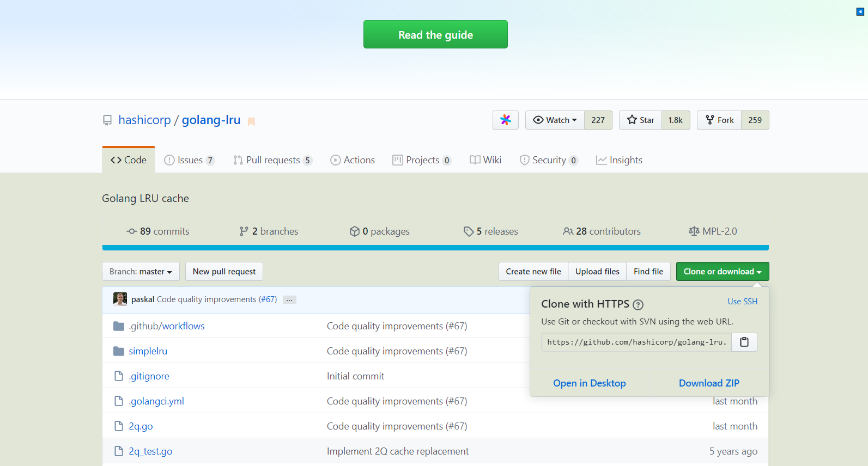View the 2 branches list
The image size is (868, 466).
(269, 231)
